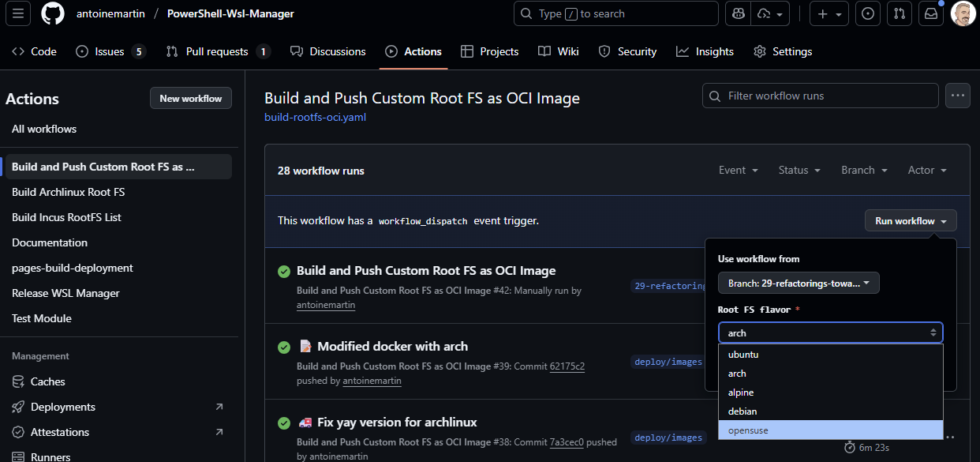Expand the Status filter dropdown
Screen dimensions: 980x462
coord(799,170)
